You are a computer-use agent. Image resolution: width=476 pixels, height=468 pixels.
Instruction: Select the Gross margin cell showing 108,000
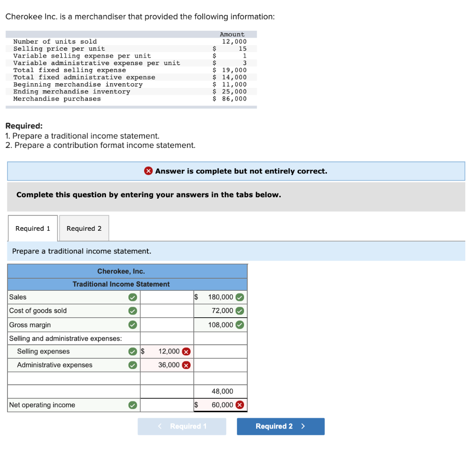tap(220, 325)
